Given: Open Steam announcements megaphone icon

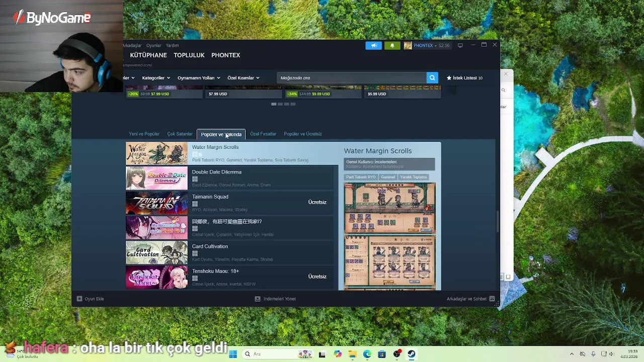Looking at the screenshot, I should (x=374, y=45).
